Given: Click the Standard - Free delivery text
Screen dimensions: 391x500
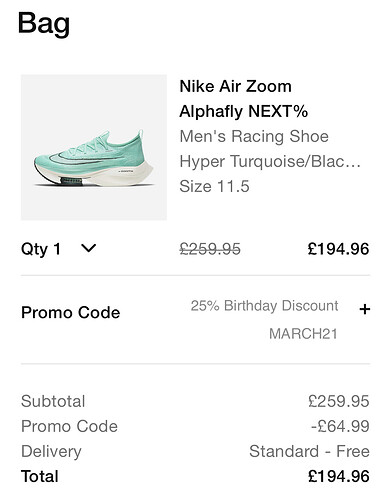Looking at the screenshot, I should (309, 451).
